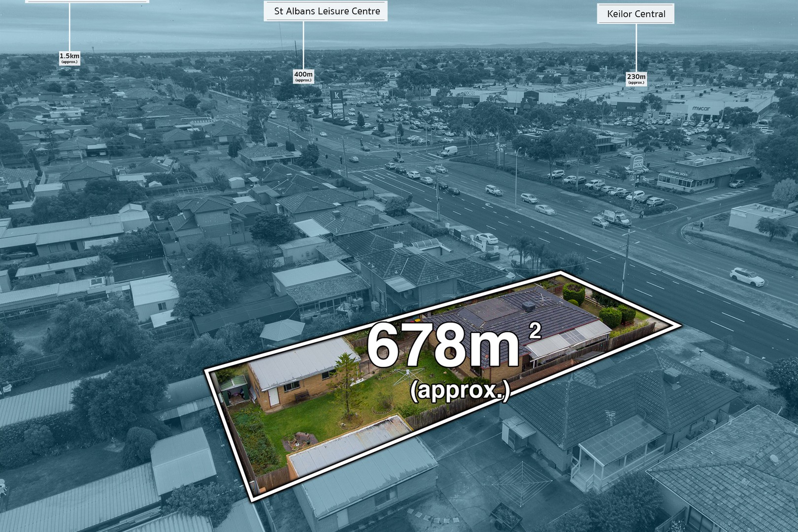Select the 400m (approx.) distance tag
798x532 pixels.
[303, 76]
